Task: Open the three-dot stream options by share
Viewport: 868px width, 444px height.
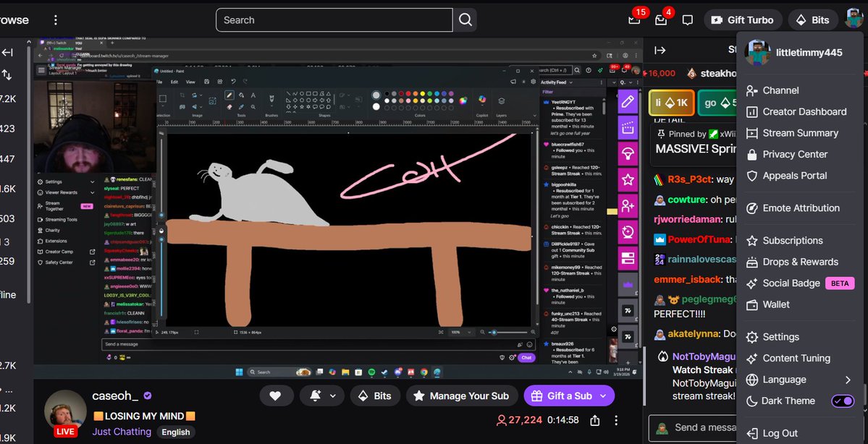Action: click(616, 420)
